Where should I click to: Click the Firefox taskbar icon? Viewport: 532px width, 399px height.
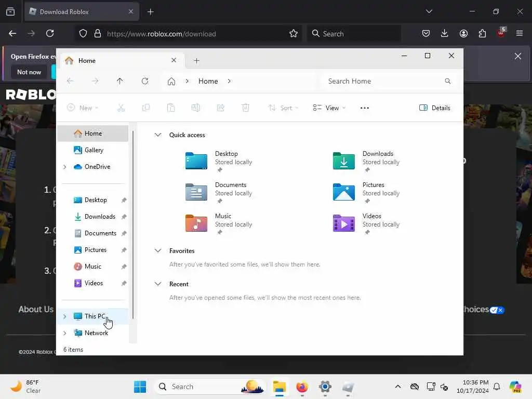pos(302,387)
